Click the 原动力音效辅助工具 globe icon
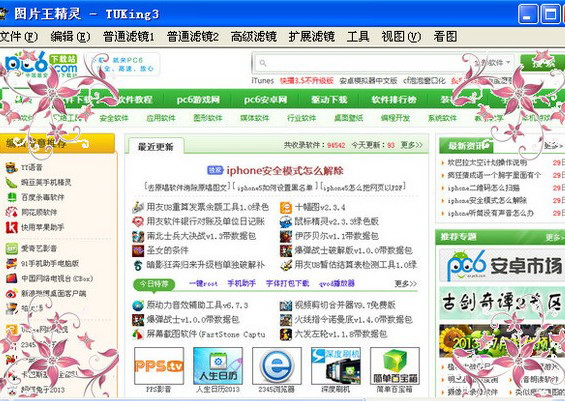This screenshot has height=401, width=565. click(138, 305)
